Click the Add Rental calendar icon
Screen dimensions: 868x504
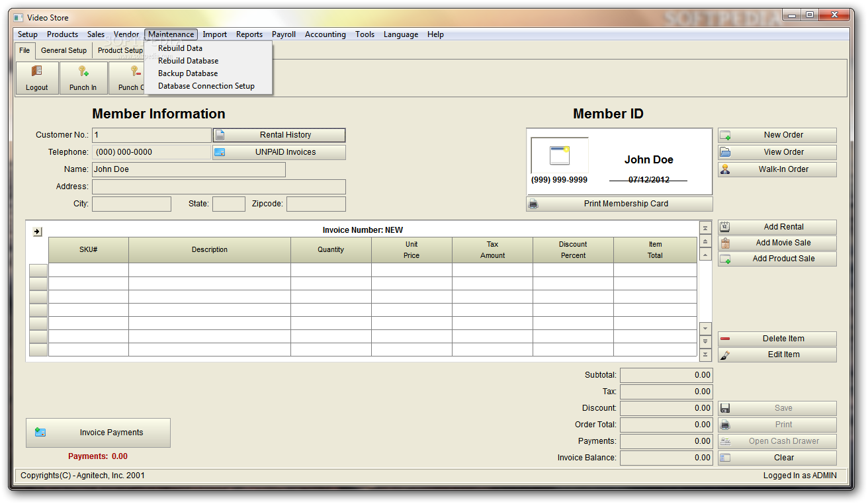coord(725,227)
